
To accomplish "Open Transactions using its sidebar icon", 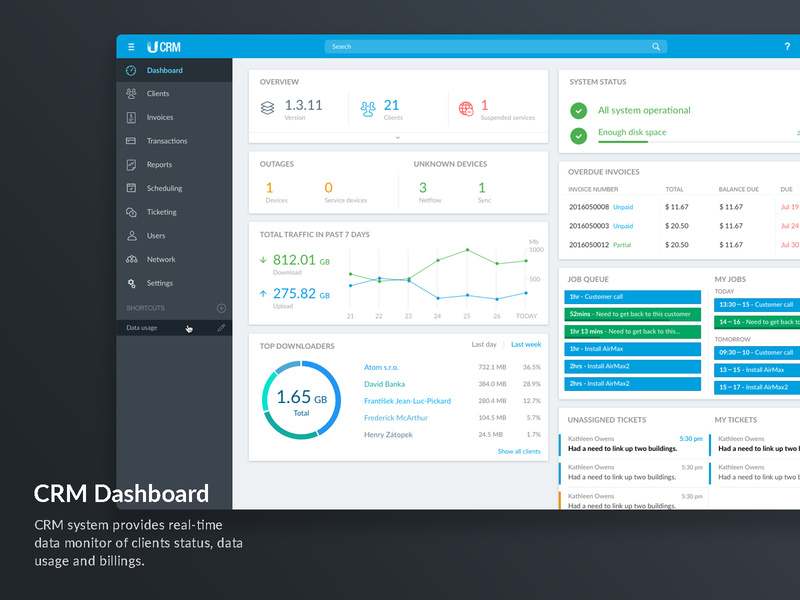I will tap(130, 140).
